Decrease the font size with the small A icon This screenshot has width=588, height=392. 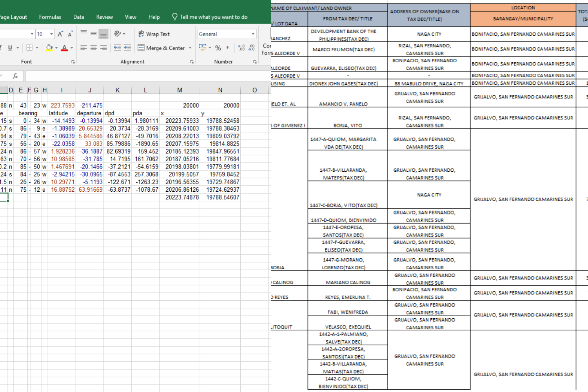tap(70, 34)
